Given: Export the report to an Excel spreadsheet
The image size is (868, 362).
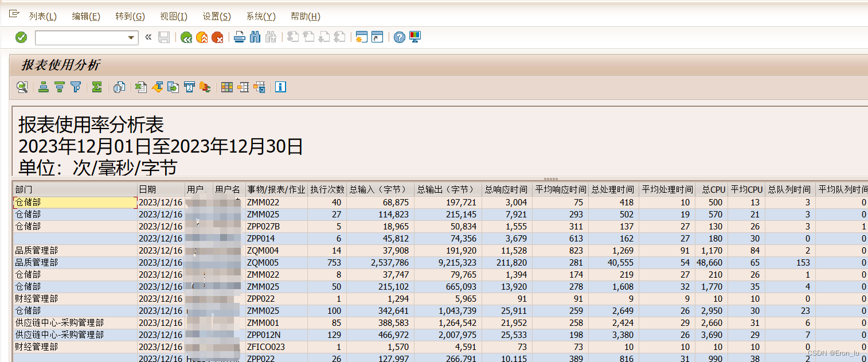Looking at the screenshot, I should (140, 87).
